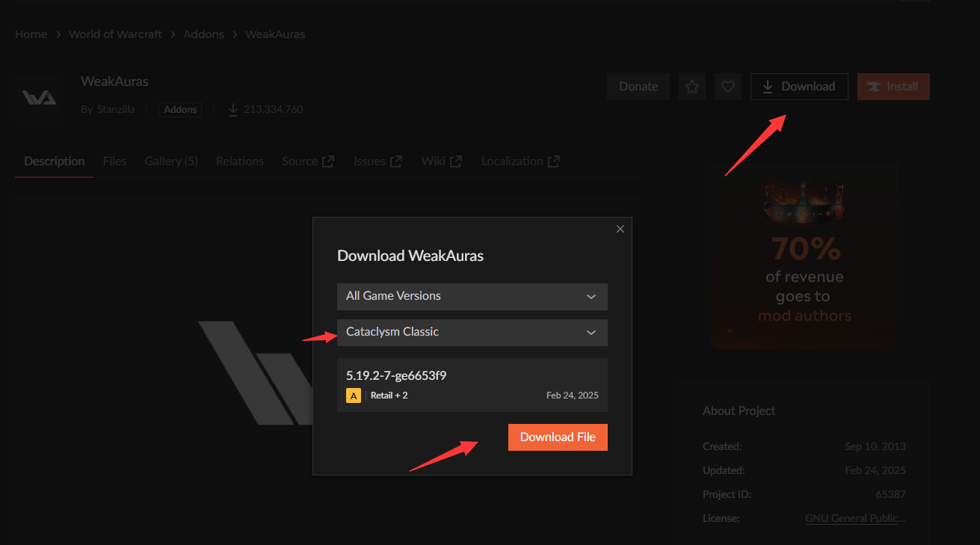Click the Feb 24, 2025 file date
Screen dimensions: 980x545
click(572, 395)
